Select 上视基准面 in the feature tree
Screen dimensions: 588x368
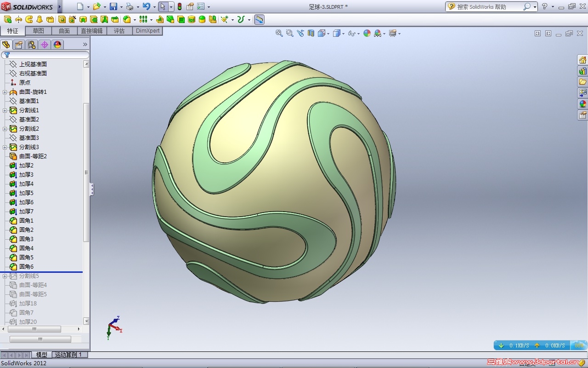pos(33,64)
